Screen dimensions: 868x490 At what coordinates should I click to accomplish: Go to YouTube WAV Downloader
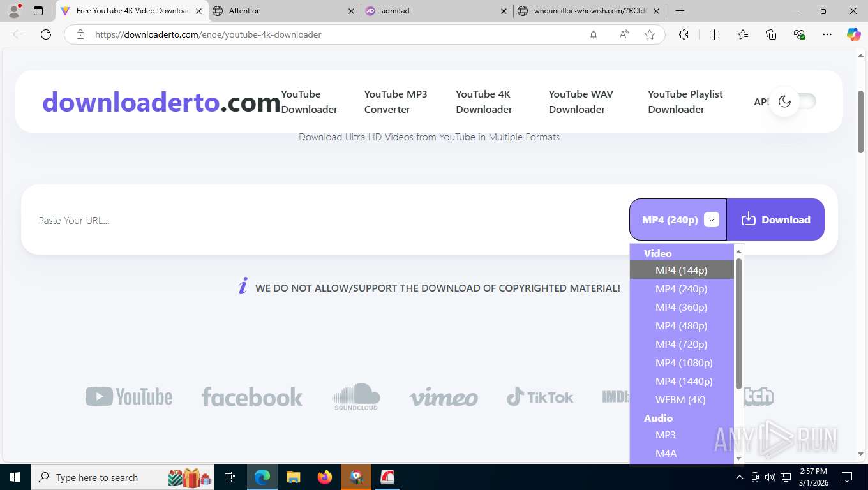(x=581, y=101)
